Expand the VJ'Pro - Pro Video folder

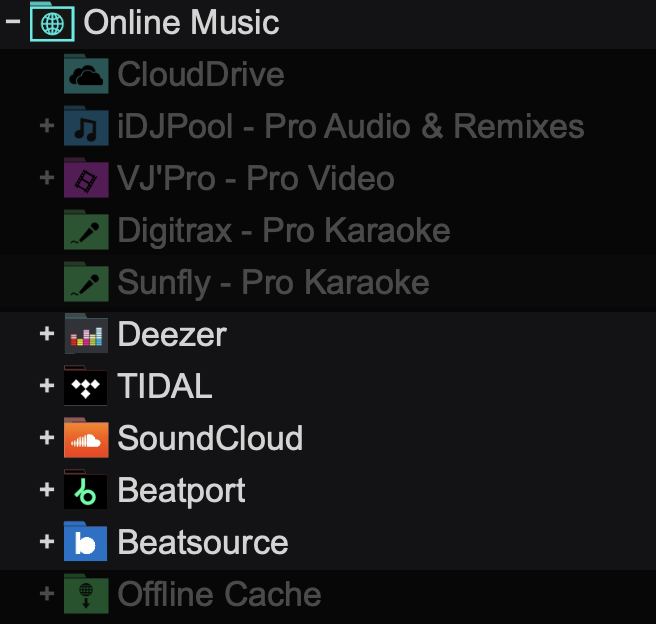[x=46, y=178]
